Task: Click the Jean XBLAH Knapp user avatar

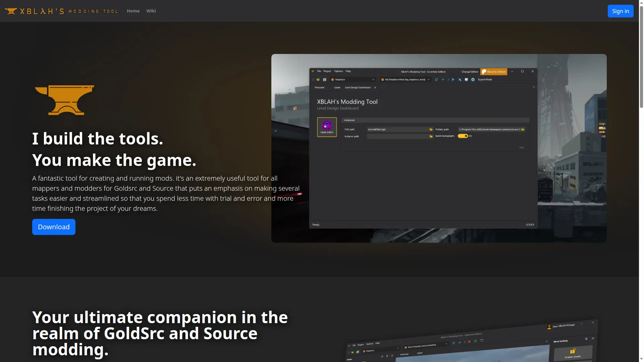Action: tap(549, 327)
